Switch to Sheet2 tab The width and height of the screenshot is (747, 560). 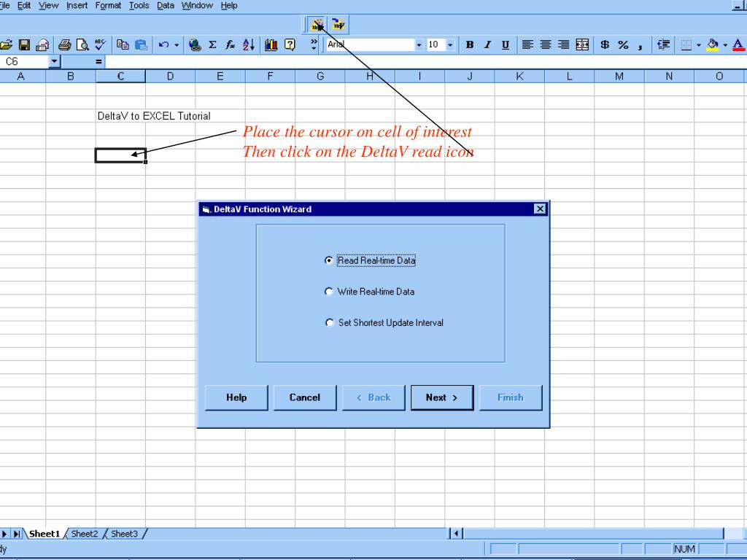click(85, 534)
